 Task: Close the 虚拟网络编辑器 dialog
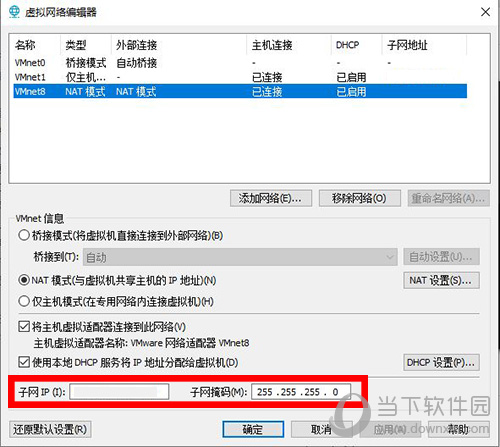point(485,12)
